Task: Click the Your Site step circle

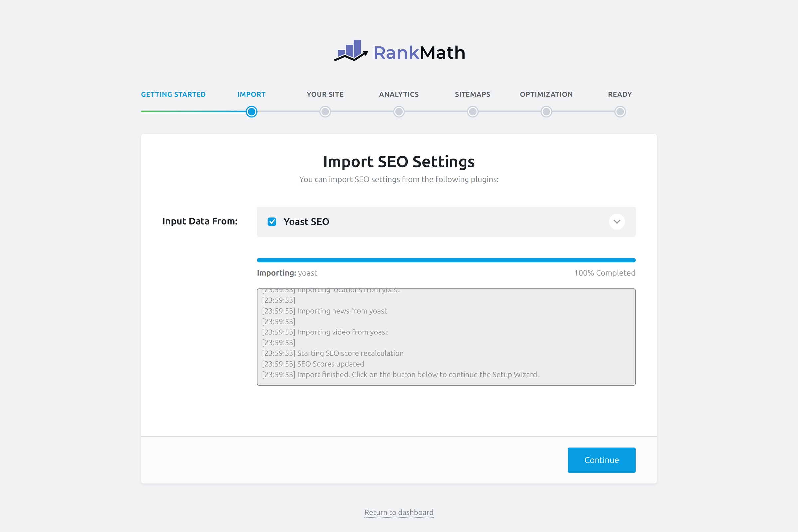Action: click(325, 112)
